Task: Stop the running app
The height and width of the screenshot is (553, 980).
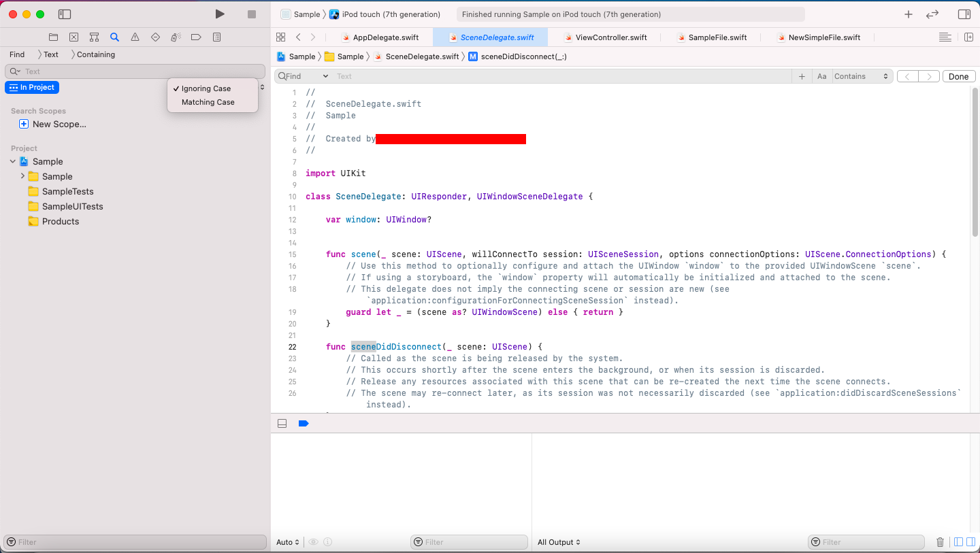Action: [252, 14]
